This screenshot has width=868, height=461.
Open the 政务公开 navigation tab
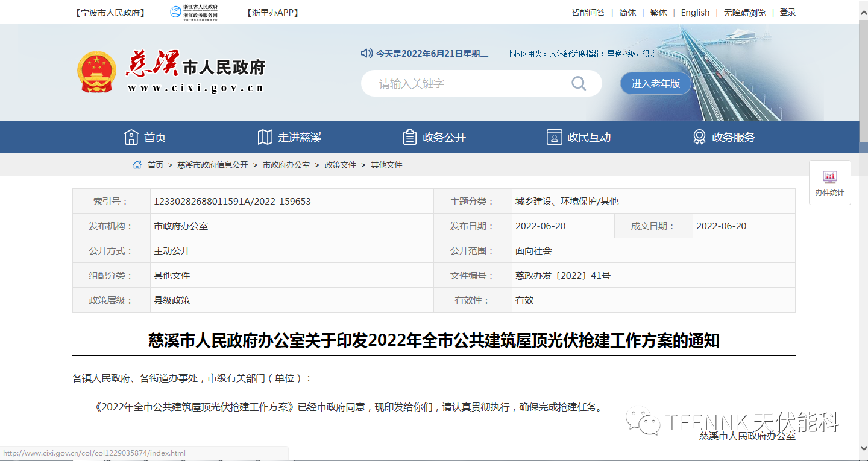pyautogui.click(x=434, y=137)
